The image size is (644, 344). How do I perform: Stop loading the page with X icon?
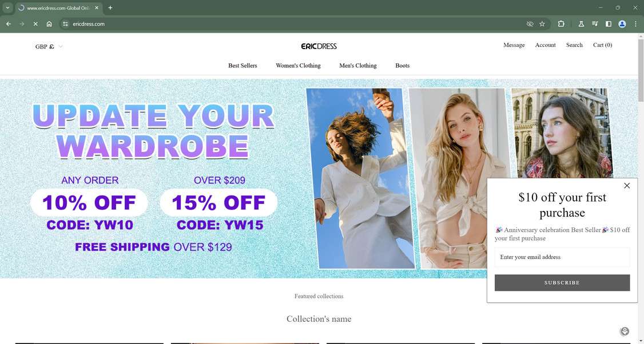[x=35, y=24]
